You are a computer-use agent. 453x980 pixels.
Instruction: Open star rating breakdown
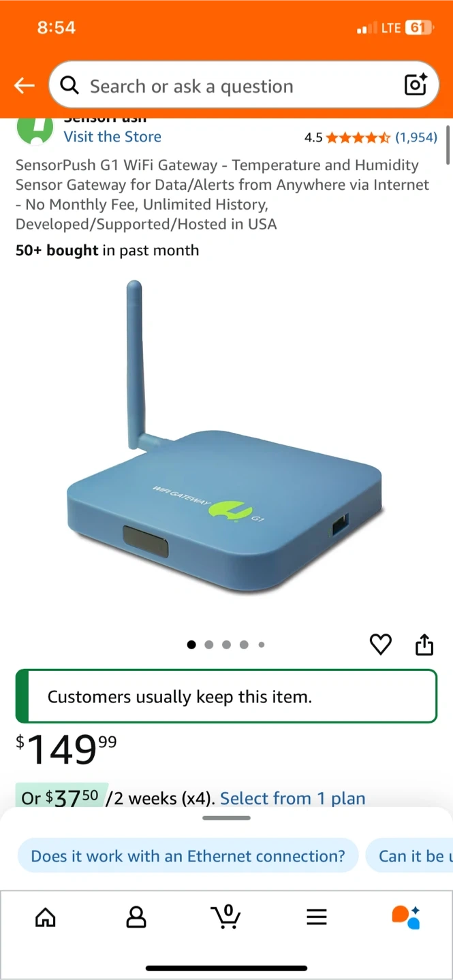point(358,137)
